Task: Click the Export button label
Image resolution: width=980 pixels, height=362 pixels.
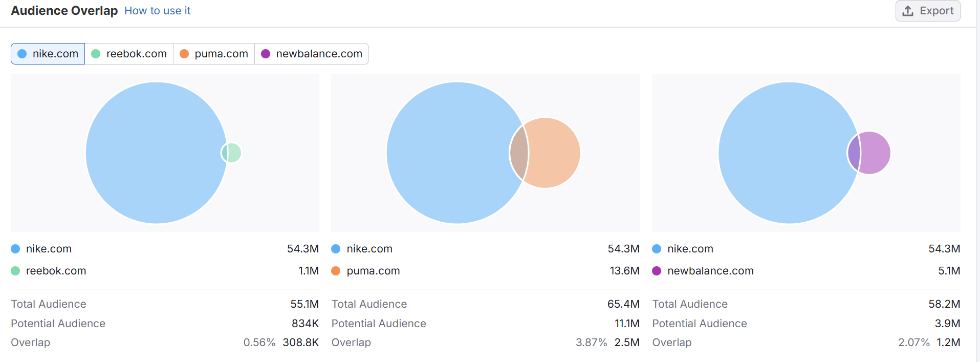Action: (937, 11)
